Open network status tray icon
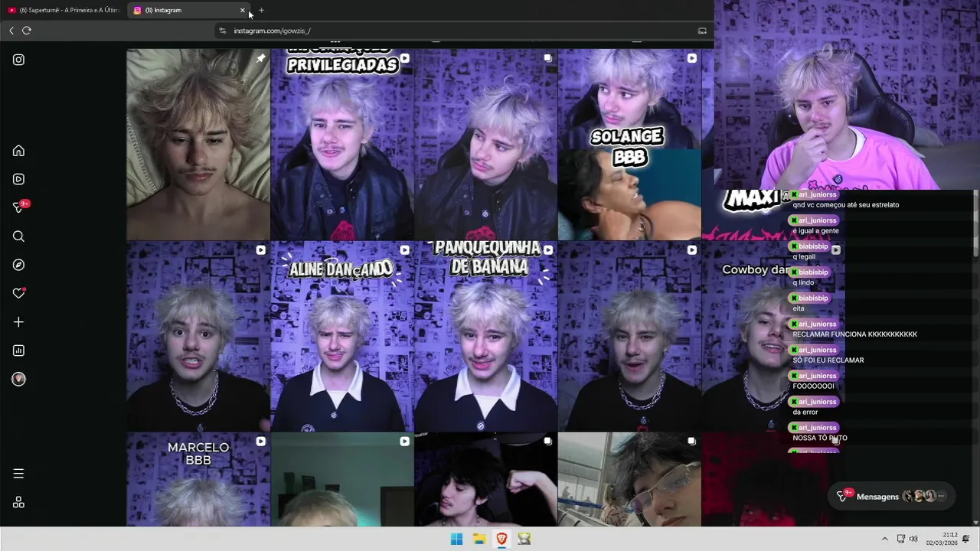This screenshot has height=551, width=980. [901, 539]
